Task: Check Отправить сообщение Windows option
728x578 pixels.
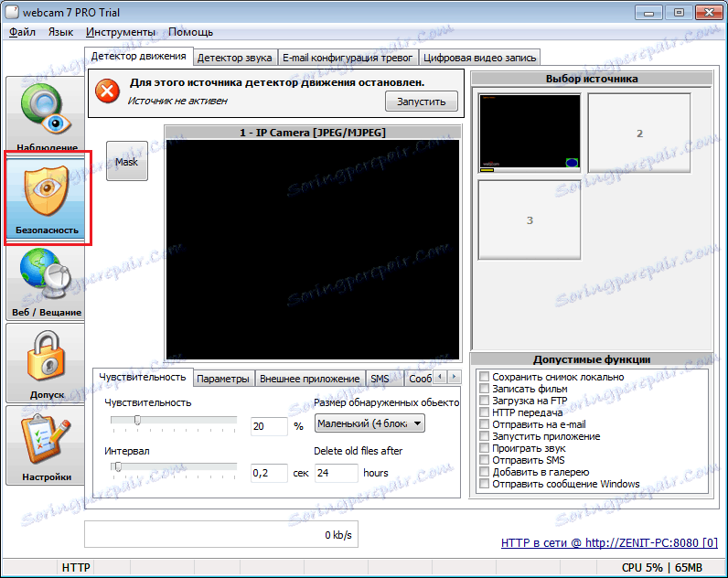Action: [484, 484]
